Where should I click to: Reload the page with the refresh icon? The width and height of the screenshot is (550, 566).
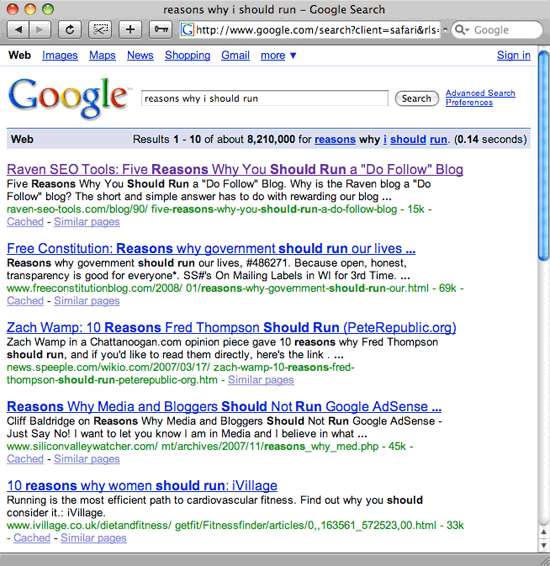tap(70, 30)
